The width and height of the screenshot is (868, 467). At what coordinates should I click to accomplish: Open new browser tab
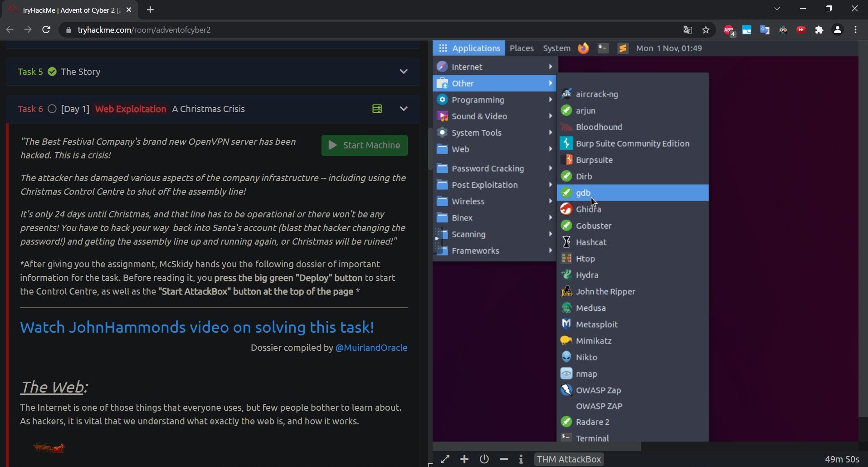click(150, 10)
